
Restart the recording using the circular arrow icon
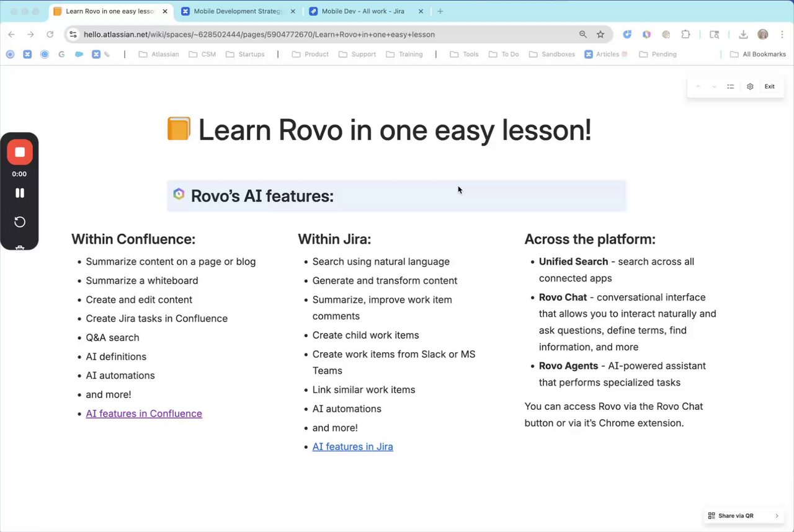tap(20, 222)
